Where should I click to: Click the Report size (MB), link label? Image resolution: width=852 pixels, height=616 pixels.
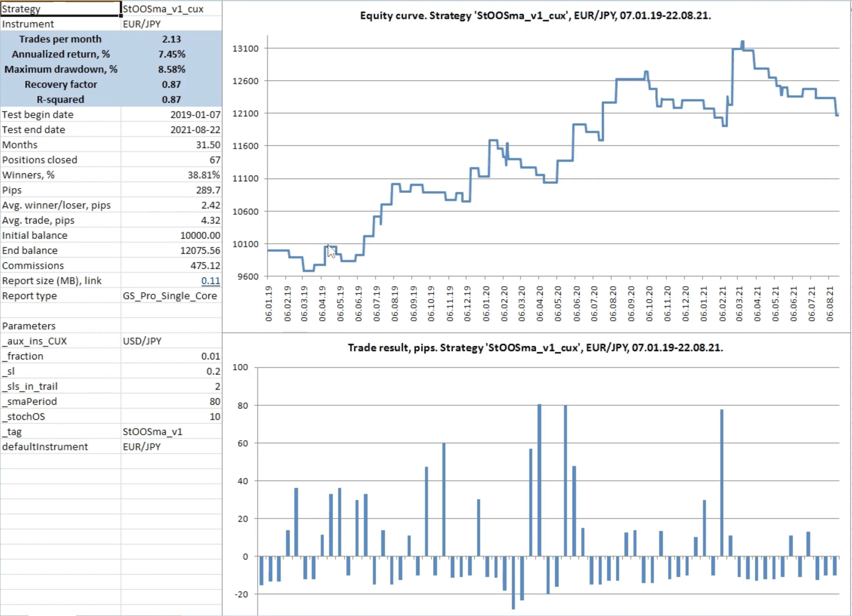click(52, 280)
